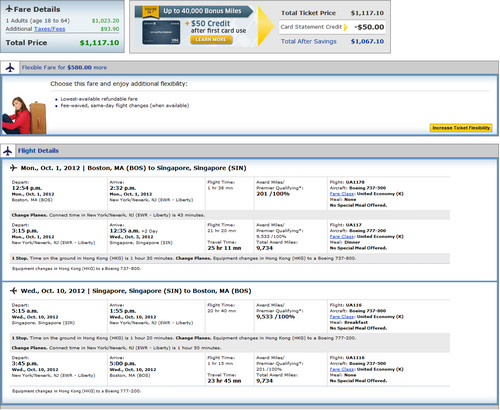
Task: Click the return plane icon for Oct. 10 flight
Action: 13,291
